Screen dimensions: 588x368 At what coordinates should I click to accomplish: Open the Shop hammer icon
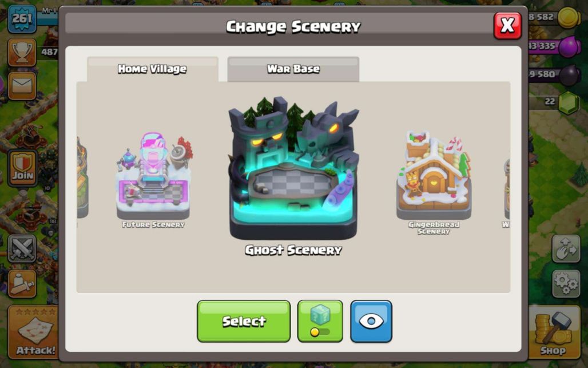coord(554,332)
